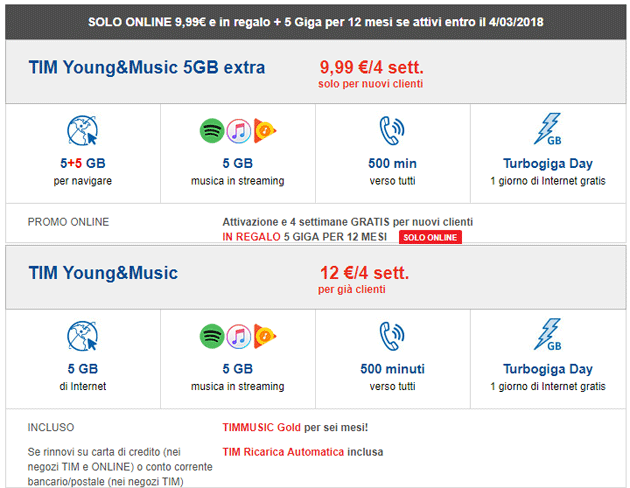Image resolution: width=630 pixels, height=488 pixels.
Task: Click the phone icon above 500 min
Action: pyautogui.click(x=392, y=132)
